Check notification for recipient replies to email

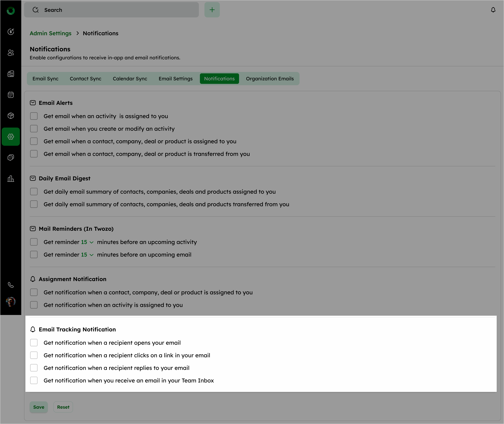click(34, 368)
